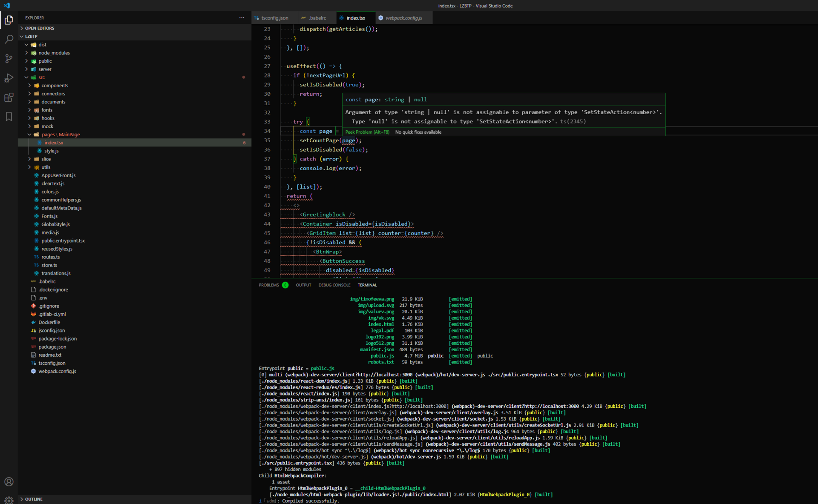The image size is (818, 504).
Task: Open the Search view in the activity bar
Action: coord(9,39)
